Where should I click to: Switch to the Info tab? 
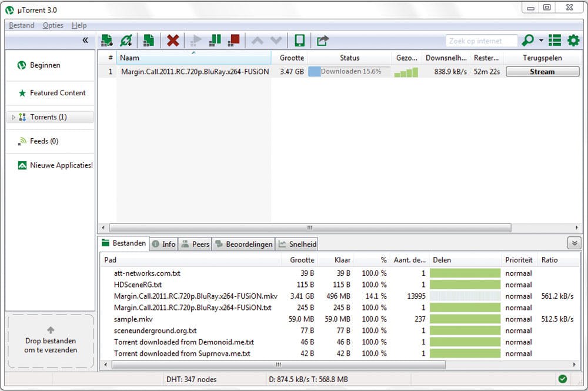pos(164,244)
